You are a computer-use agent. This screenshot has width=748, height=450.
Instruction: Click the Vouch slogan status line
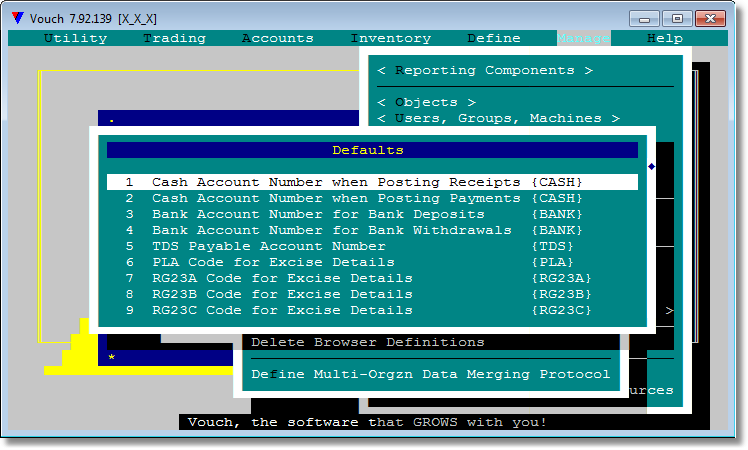pyautogui.click(x=366, y=422)
